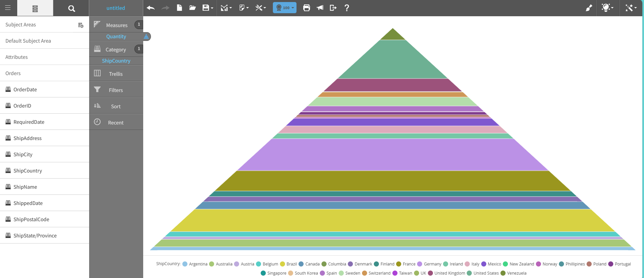Select the ShippedDate column
The width and height of the screenshot is (644, 278).
(45, 203)
